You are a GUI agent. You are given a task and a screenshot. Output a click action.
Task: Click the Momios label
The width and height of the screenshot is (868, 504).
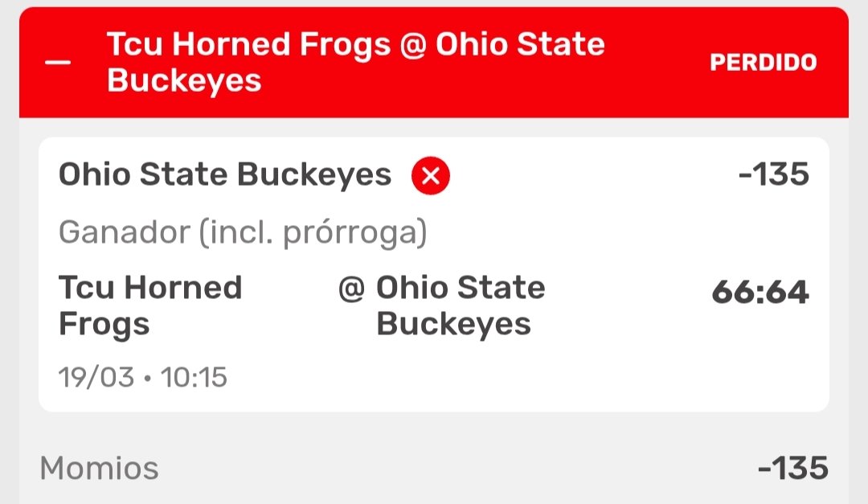coord(99,468)
